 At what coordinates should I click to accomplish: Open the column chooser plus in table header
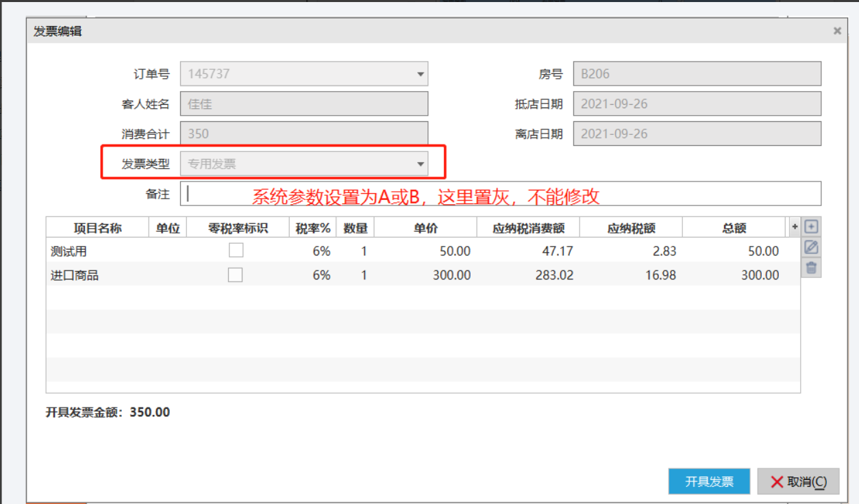(795, 227)
